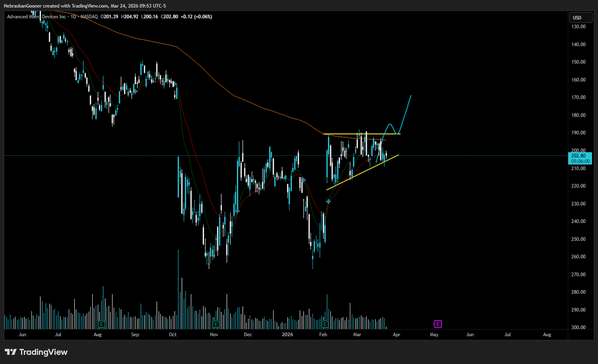Screen dimensions: 598x364
Task: Click the candle countdown 05:06:00
Action: [x=581, y=161]
